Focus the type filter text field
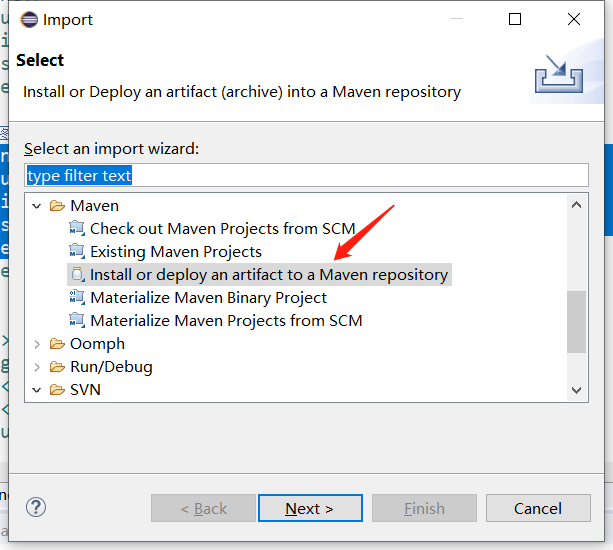 (x=306, y=176)
